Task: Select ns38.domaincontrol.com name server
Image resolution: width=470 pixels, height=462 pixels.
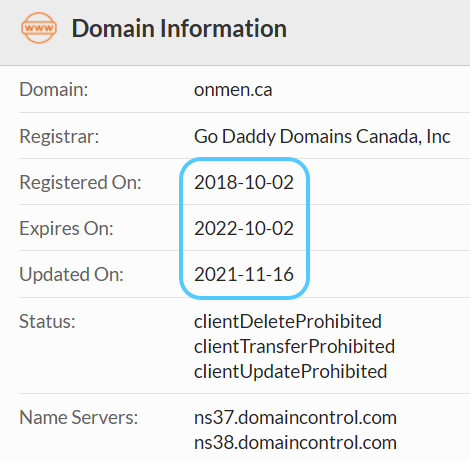Action: [295, 443]
